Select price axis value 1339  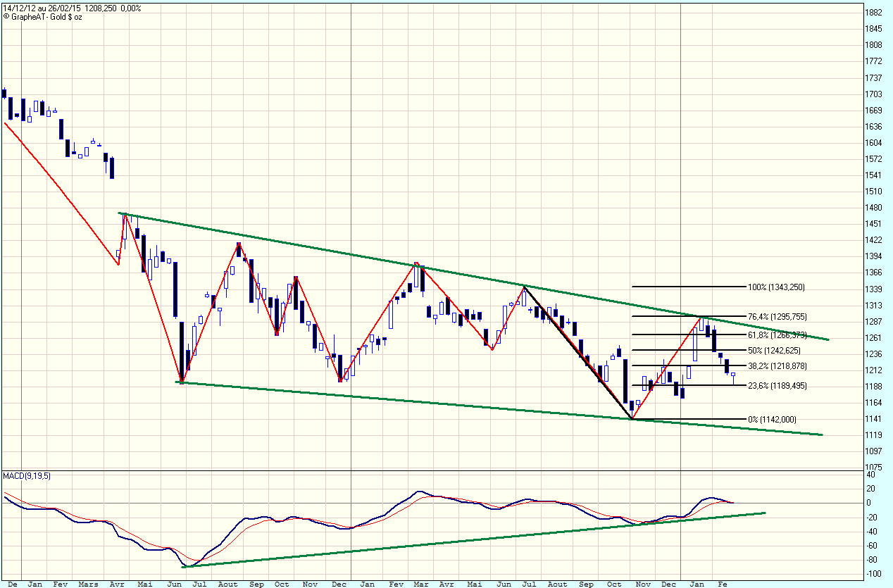click(x=874, y=289)
